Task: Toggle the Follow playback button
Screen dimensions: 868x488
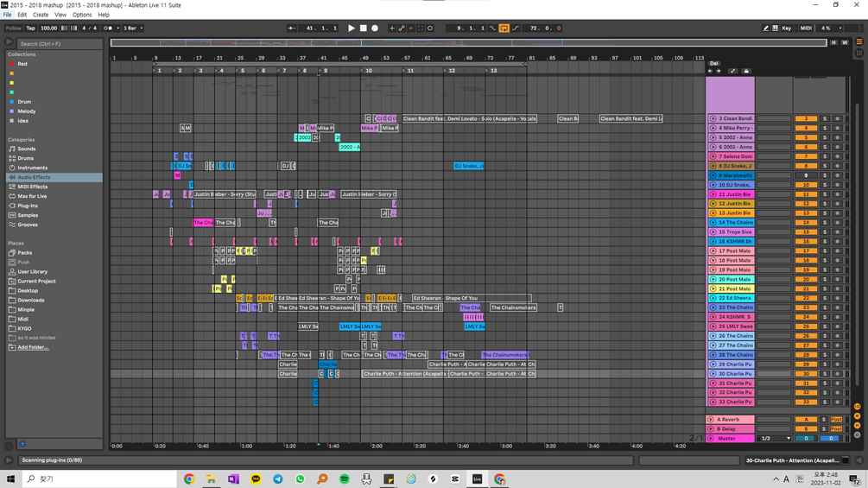Action: [x=13, y=28]
